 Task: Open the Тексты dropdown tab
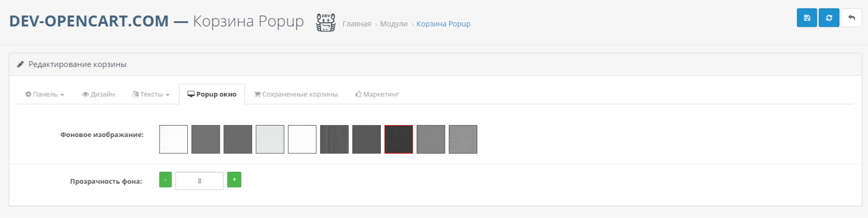click(x=151, y=94)
